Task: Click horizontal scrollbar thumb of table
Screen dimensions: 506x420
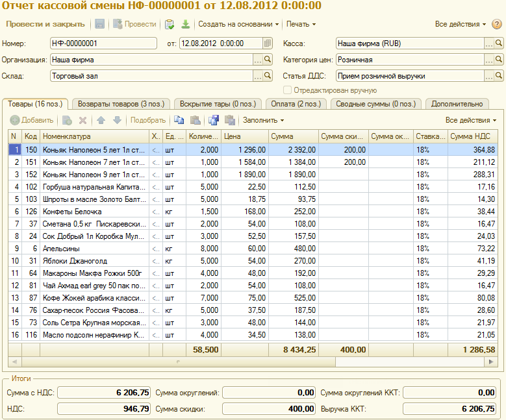Action: click(x=178, y=362)
